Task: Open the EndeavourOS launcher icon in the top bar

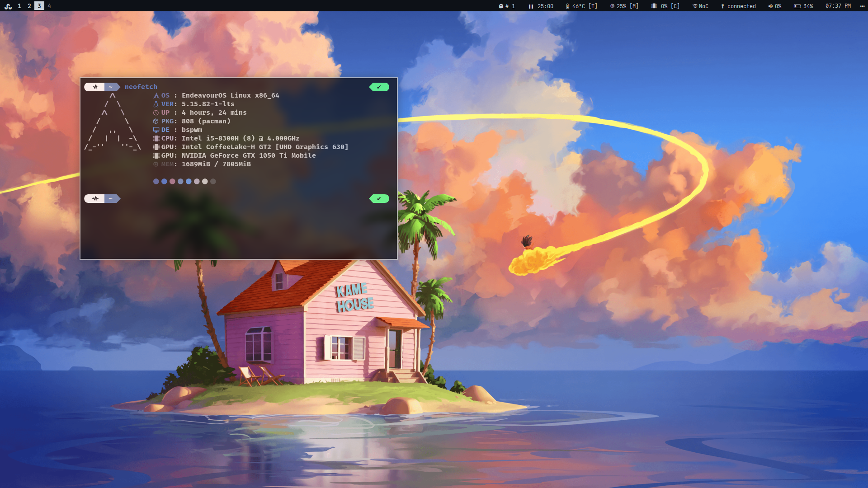Action: pyautogui.click(x=8, y=6)
